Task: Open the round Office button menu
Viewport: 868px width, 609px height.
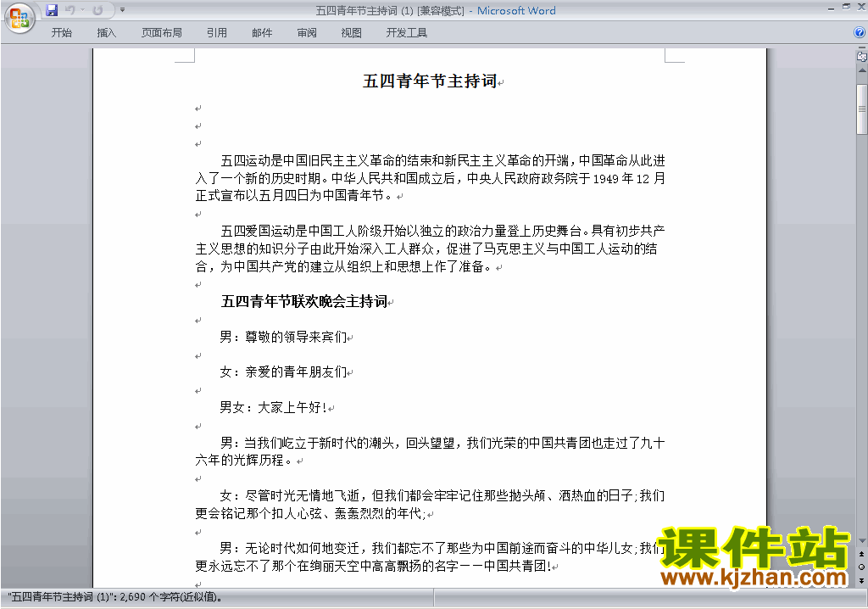Action: coord(20,19)
